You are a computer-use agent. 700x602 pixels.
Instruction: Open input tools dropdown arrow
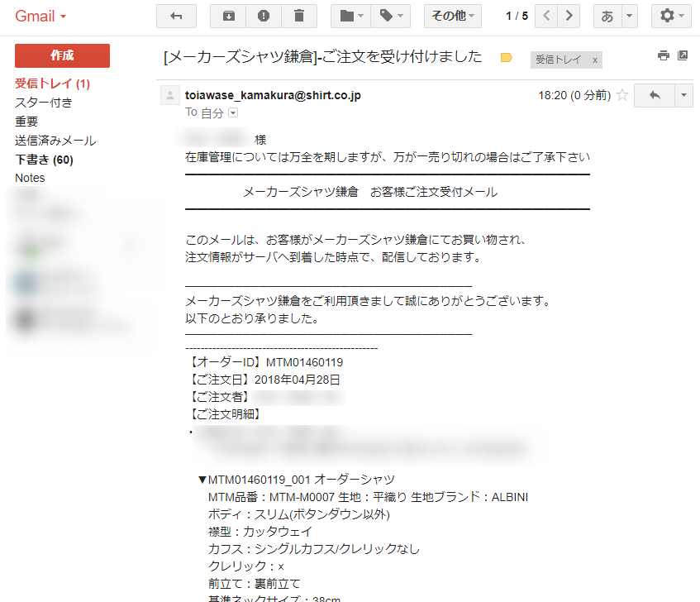(x=630, y=16)
